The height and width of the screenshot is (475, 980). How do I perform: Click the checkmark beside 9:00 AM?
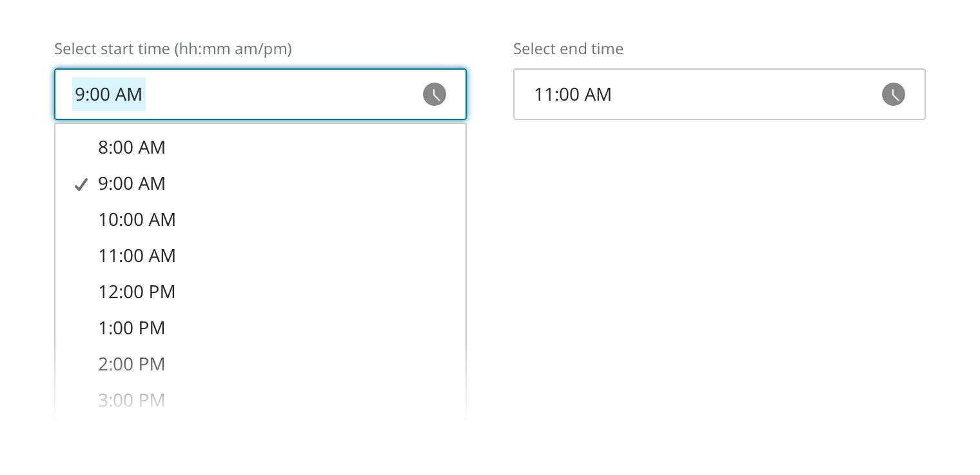point(81,185)
